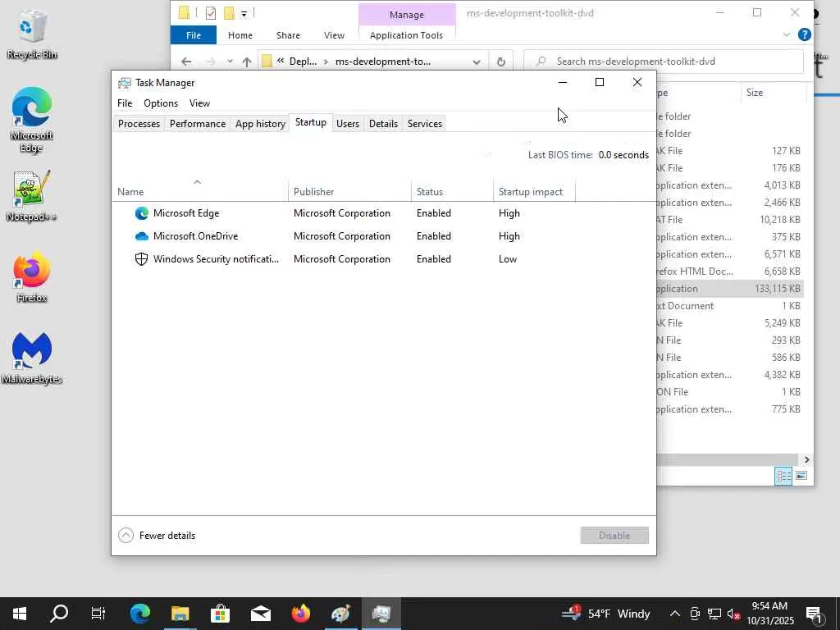Select the Firefox desktop shortcut
Viewport: 840px width, 630px height.
point(32,277)
